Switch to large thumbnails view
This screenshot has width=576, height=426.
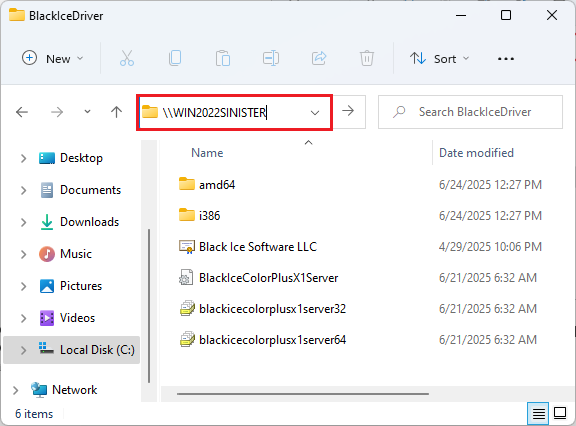tap(560, 413)
